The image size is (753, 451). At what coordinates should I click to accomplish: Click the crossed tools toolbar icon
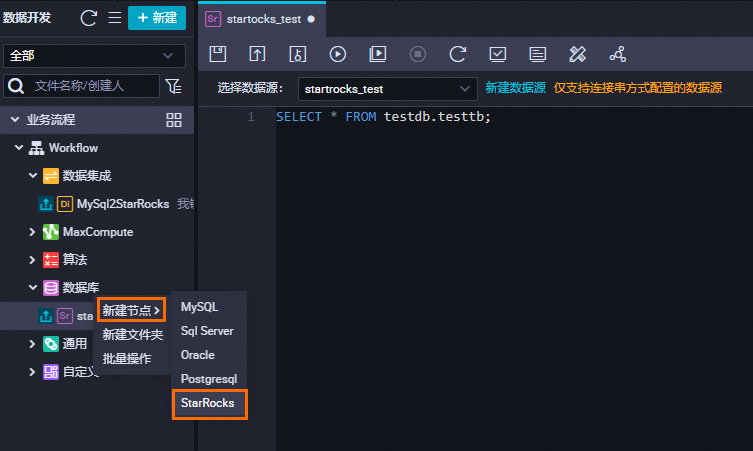click(x=577, y=54)
